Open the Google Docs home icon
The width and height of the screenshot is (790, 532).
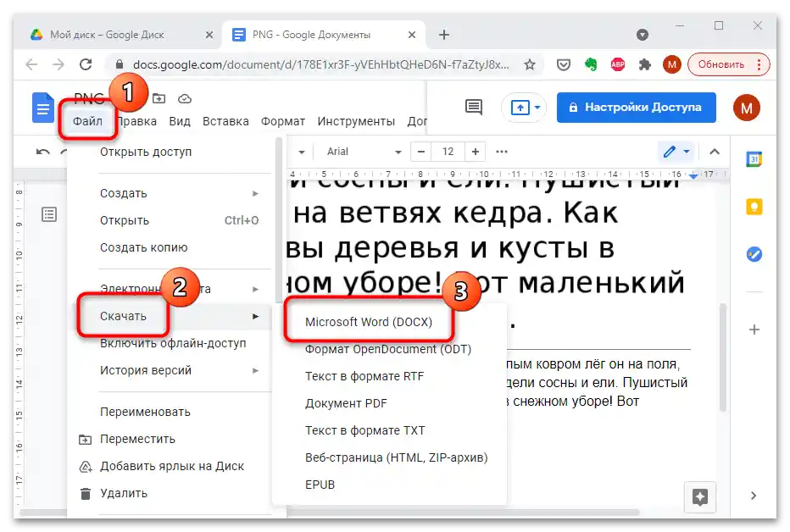(43, 108)
